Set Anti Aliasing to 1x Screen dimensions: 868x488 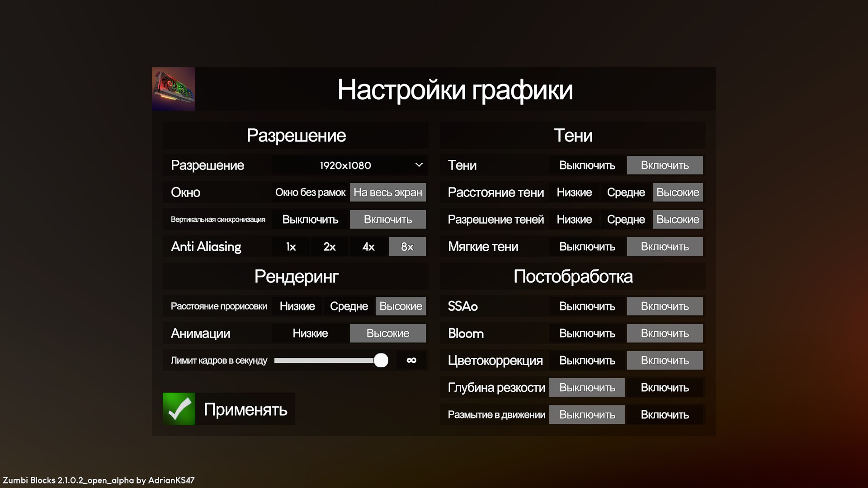(291, 247)
